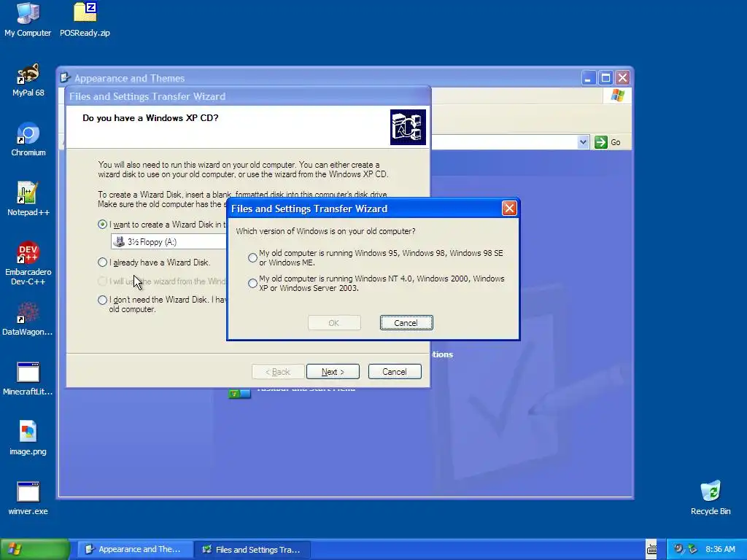
Task: Choose Windows NT 4.0, 2000, XP or Server 2003 option
Action: (252, 284)
